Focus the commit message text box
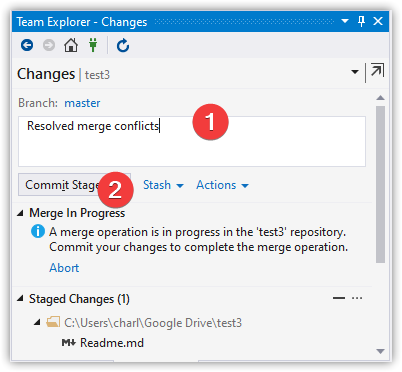The height and width of the screenshot is (372, 402). pos(192,141)
